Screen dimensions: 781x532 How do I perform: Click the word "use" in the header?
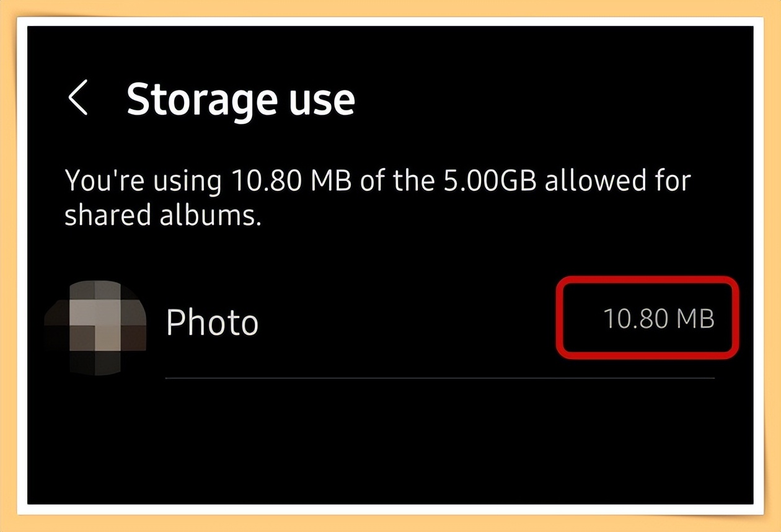(324, 98)
